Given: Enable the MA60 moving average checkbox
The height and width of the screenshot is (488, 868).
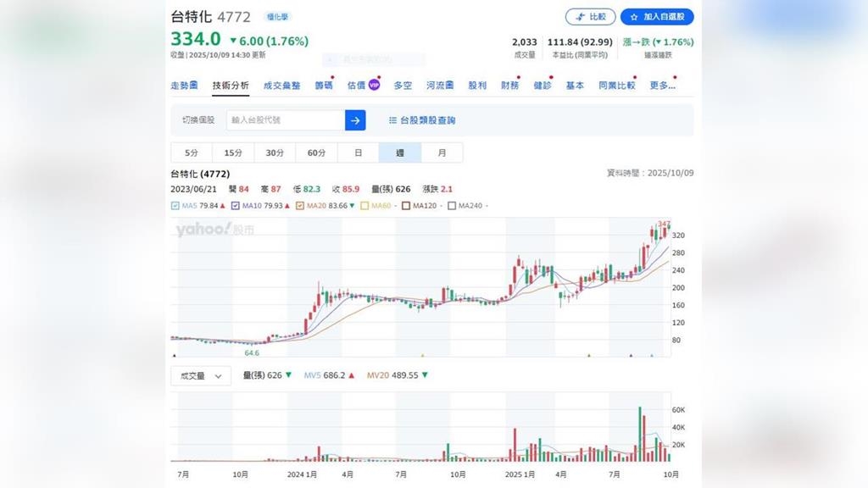Looking at the screenshot, I should coord(364,205).
